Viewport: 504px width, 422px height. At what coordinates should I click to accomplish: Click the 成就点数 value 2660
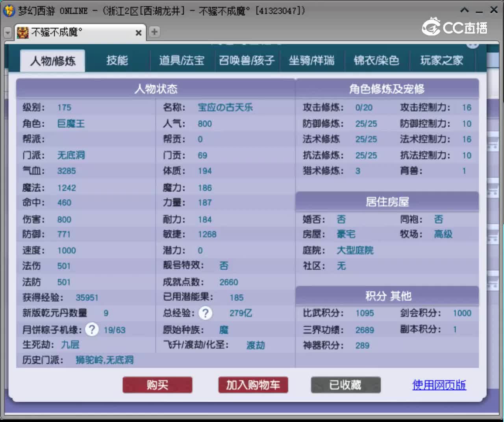click(229, 282)
